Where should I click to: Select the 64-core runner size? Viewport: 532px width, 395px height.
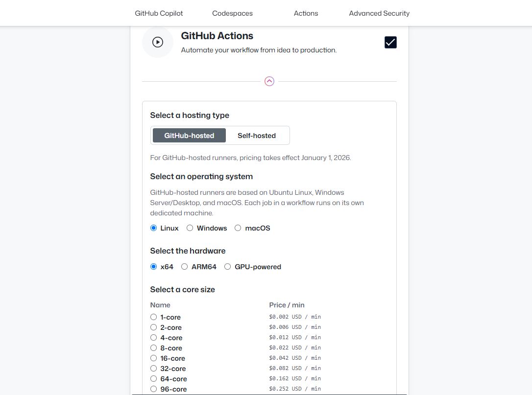[x=153, y=378]
